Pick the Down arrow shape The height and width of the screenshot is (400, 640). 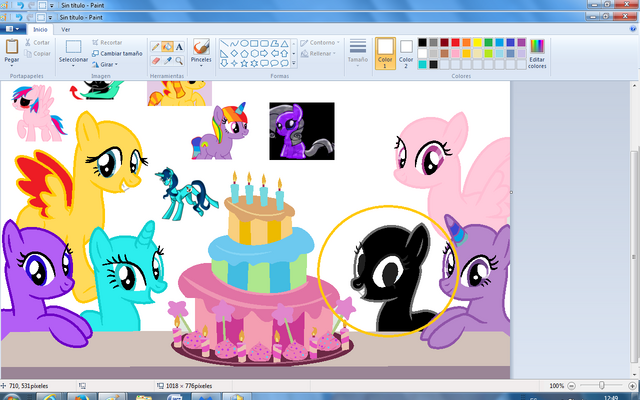pos(224,63)
